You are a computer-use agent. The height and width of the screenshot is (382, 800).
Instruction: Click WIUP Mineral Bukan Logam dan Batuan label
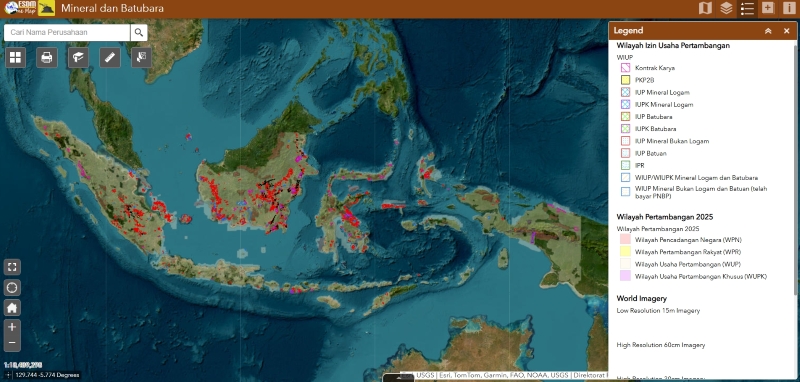[701, 192]
